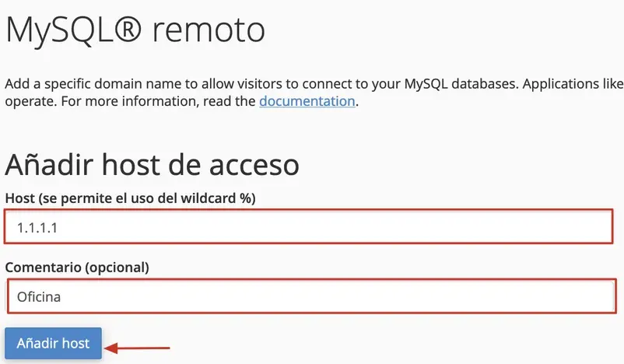624x364 pixels.
Task: Place cursor on the Oficina text
Action: (39, 297)
